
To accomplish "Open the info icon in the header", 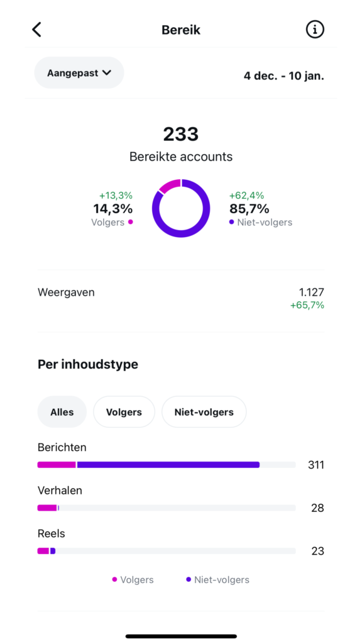I will coord(315,30).
